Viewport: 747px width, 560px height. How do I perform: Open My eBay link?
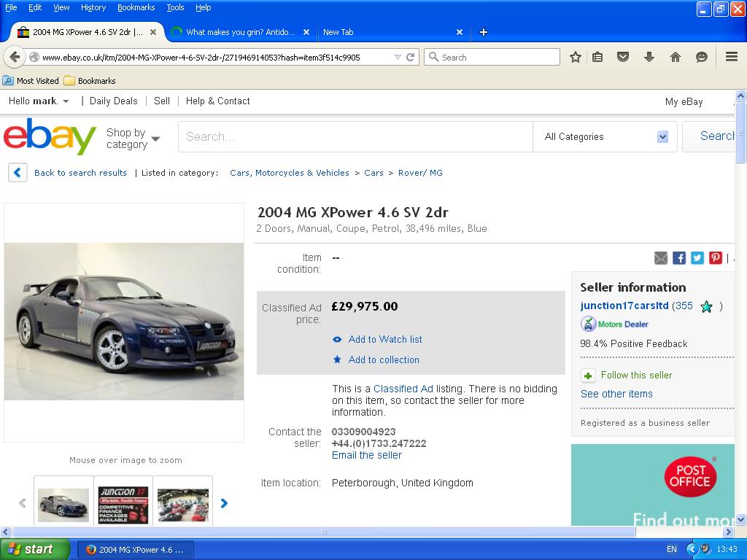[684, 101]
